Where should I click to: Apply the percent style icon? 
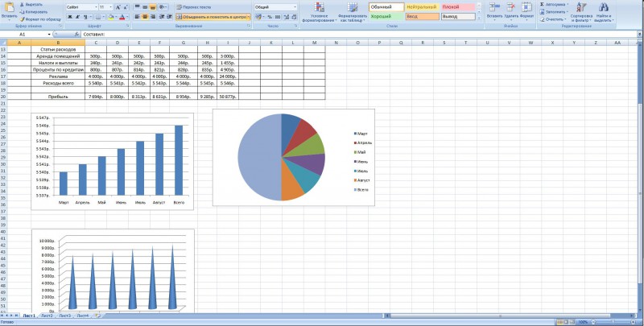(x=270, y=17)
